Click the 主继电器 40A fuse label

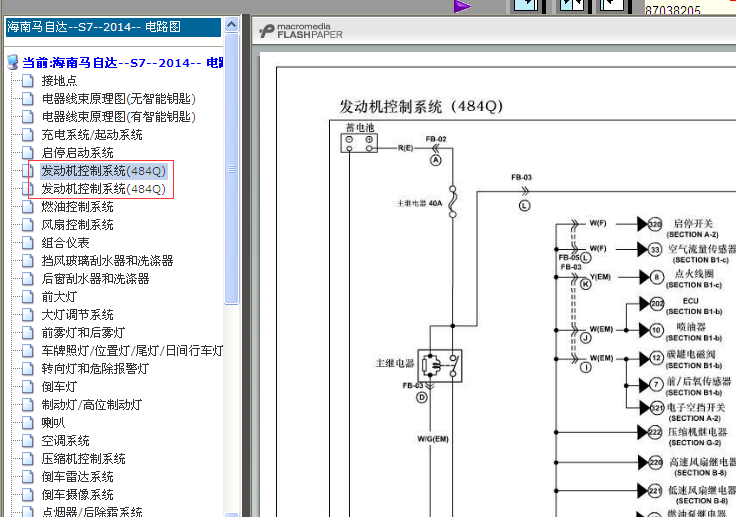pos(420,203)
